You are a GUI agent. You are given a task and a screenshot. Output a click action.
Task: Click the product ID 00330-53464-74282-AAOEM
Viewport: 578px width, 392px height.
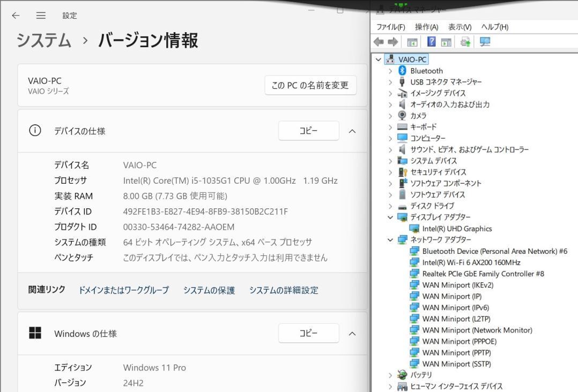pos(179,227)
